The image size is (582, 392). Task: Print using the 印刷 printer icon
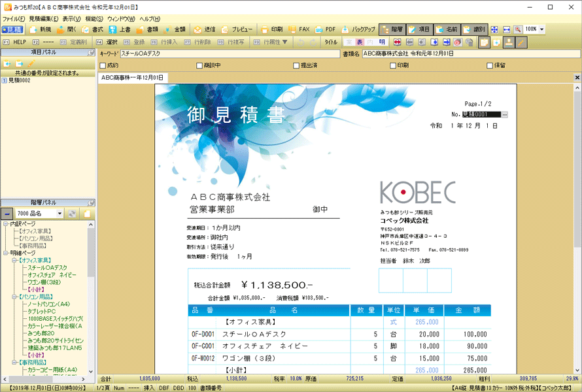pos(264,29)
